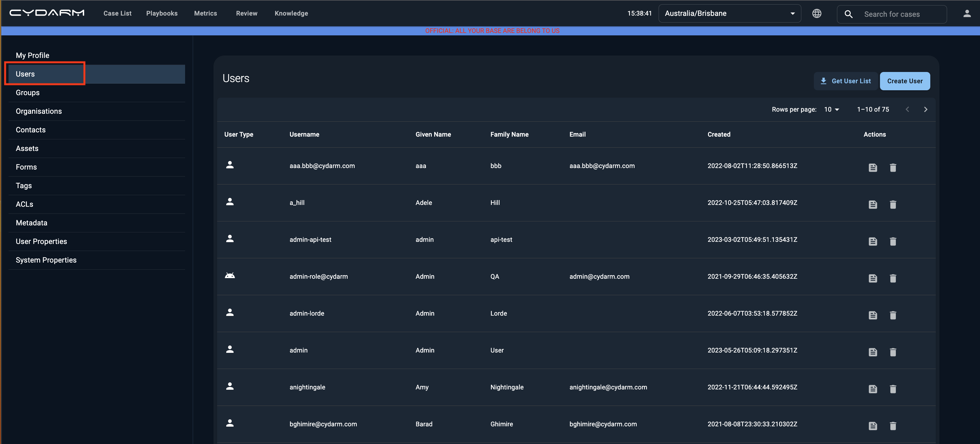
Task: Click the Create User button
Action: 905,81
